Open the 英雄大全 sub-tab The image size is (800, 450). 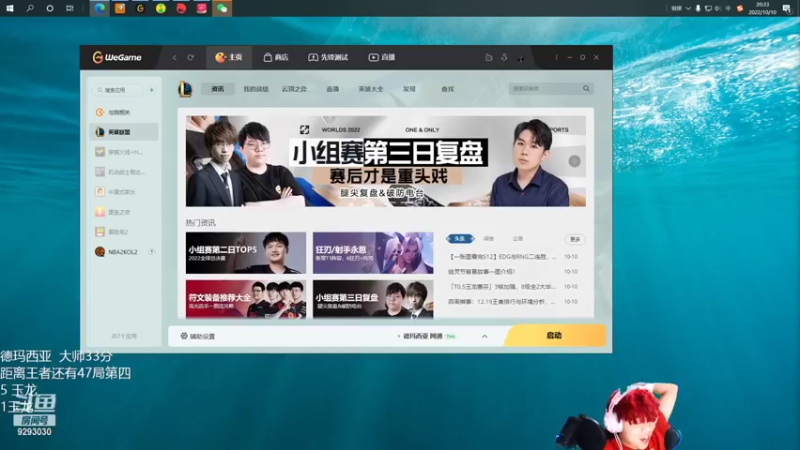pos(371,89)
